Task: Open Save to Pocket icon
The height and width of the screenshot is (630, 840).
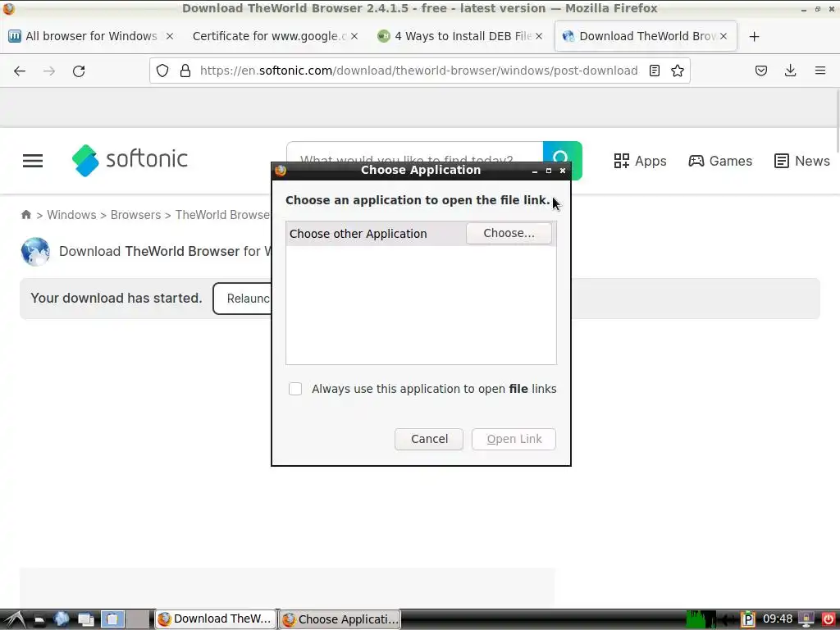Action: (x=761, y=71)
